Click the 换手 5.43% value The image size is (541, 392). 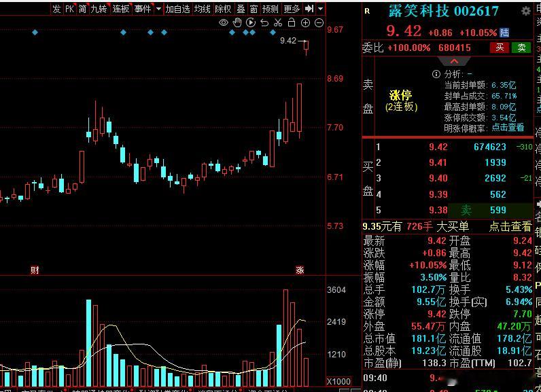click(519, 289)
